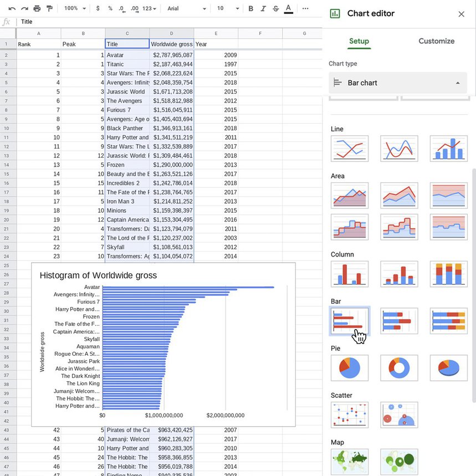Viewport: 476px width, 476px height.
Task: Select the stacked area chart type
Action: pyautogui.click(x=399, y=196)
